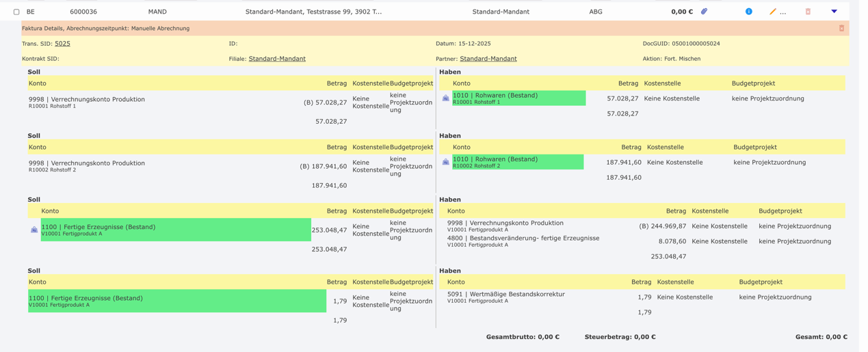This screenshot has width=868, height=352.
Task: Click the Faktura Details header bar
Action: (410, 29)
